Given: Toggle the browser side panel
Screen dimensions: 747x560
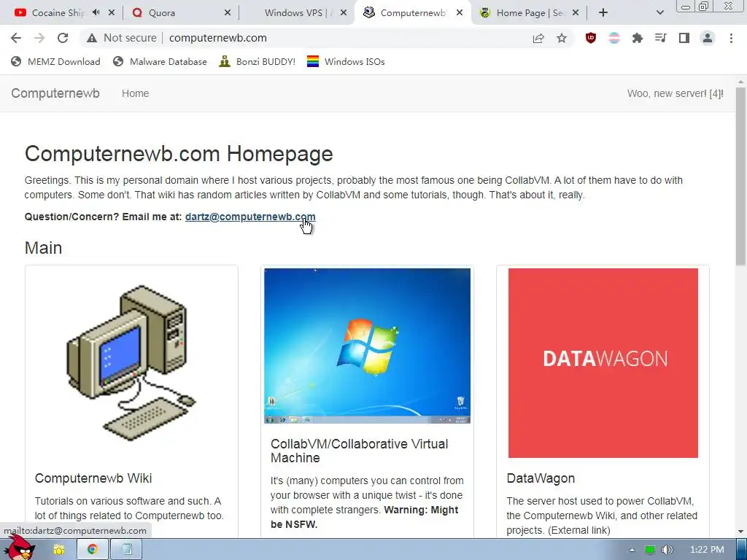Looking at the screenshot, I should tap(684, 38).
